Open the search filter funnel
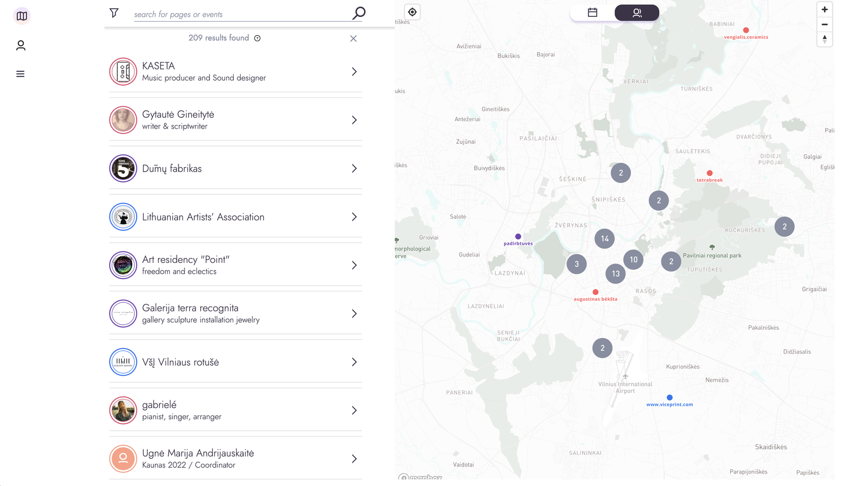 pyautogui.click(x=114, y=13)
